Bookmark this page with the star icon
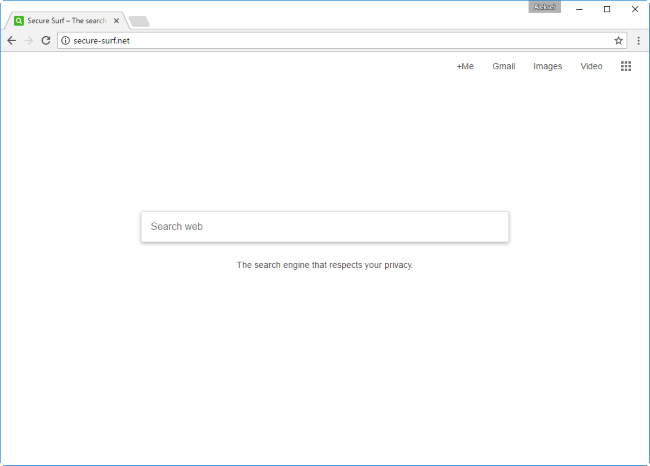650x466 pixels. [x=619, y=40]
